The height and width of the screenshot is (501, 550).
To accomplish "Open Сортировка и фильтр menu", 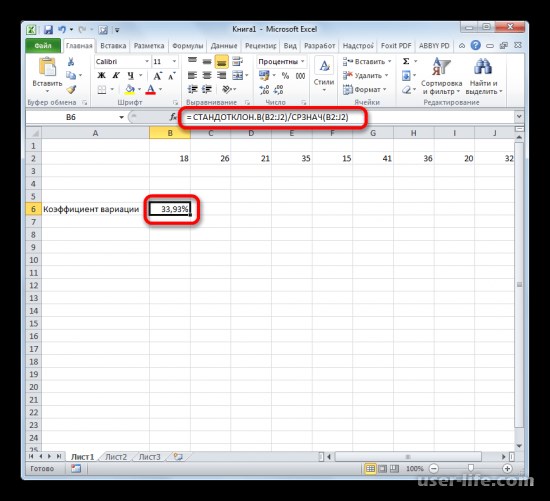I will click(x=441, y=76).
